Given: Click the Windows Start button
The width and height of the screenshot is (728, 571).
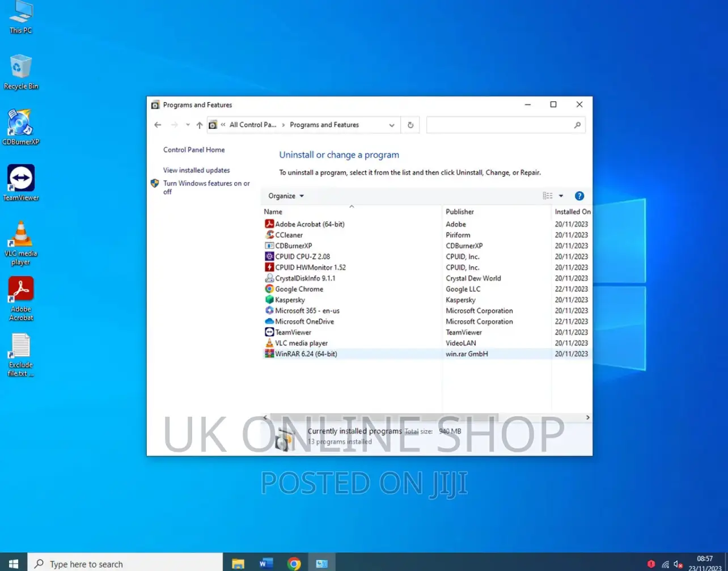Looking at the screenshot, I should coord(14,563).
